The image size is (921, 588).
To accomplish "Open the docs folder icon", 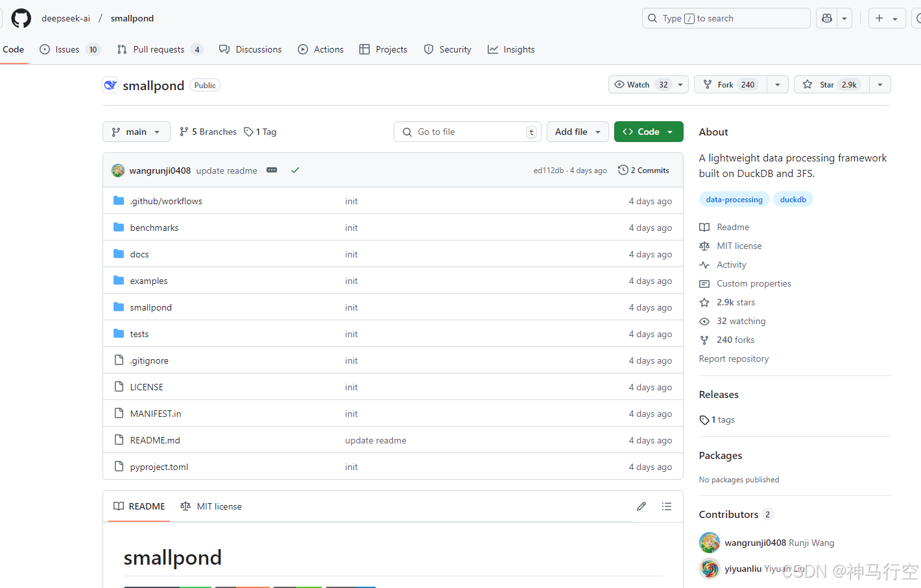I will pos(119,253).
